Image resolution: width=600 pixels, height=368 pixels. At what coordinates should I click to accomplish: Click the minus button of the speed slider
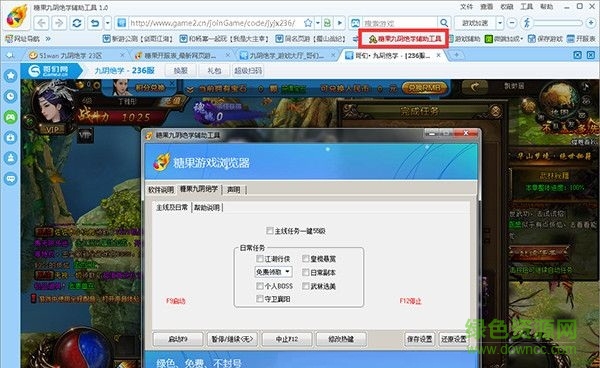(x=512, y=23)
